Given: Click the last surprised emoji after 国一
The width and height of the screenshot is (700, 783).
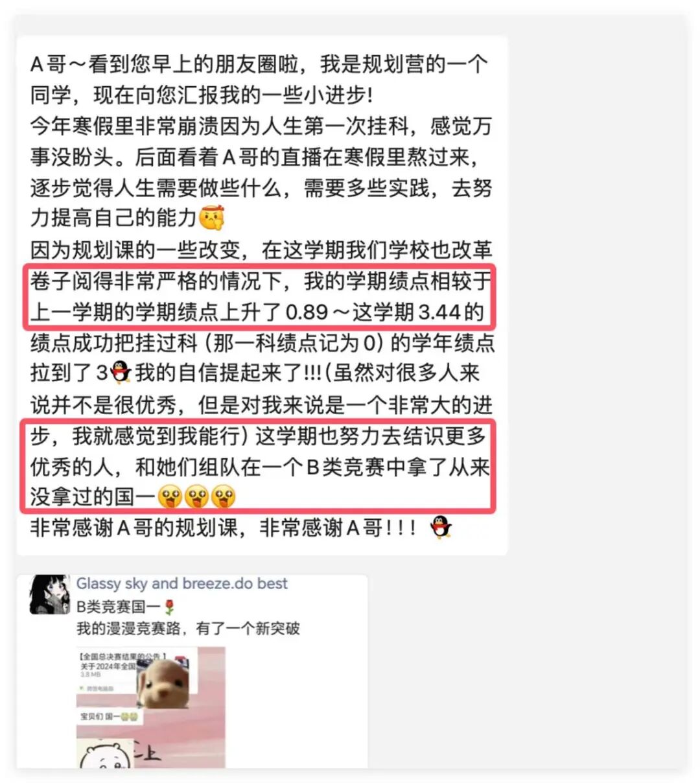Looking at the screenshot, I should (223, 497).
